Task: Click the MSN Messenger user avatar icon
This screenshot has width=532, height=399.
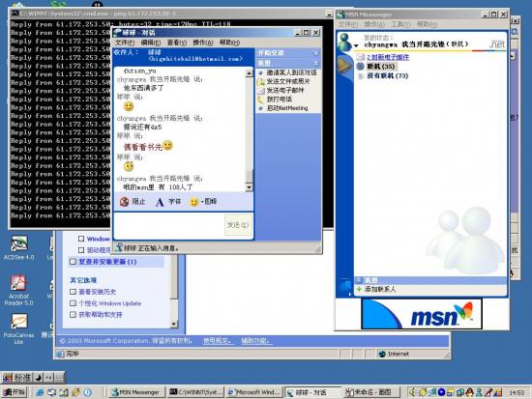Action: (x=345, y=43)
